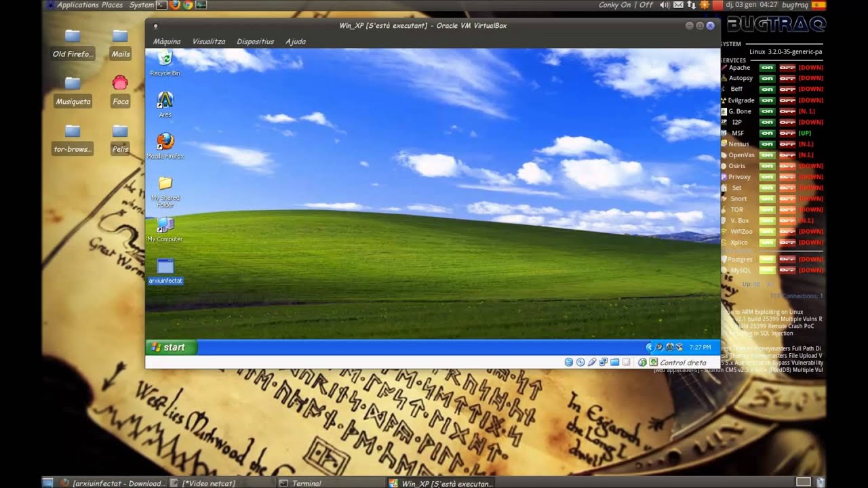Turn Evilgrade service on
Screen dimensions: 868x488
(767, 100)
